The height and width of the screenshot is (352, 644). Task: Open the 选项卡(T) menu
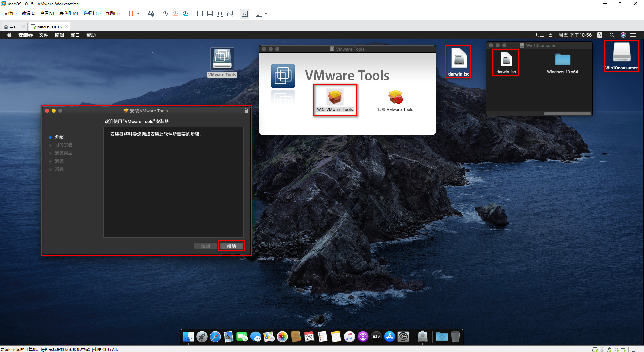92,13
